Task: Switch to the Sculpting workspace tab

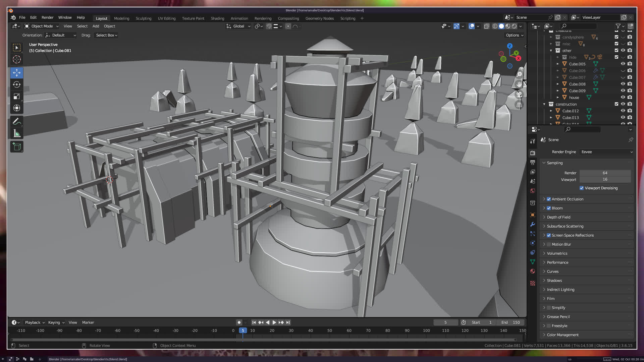Action: (x=143, y=18)
